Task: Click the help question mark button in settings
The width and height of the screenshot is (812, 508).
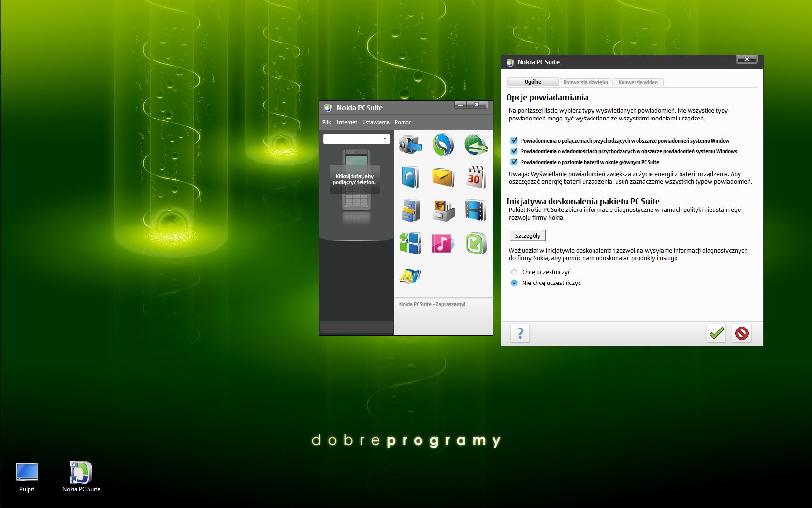Action: [x=520, y=333]
